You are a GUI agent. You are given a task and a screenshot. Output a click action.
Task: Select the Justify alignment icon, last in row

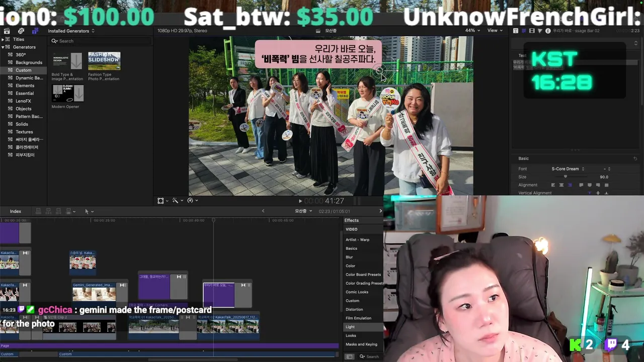[x=606, y=185]
